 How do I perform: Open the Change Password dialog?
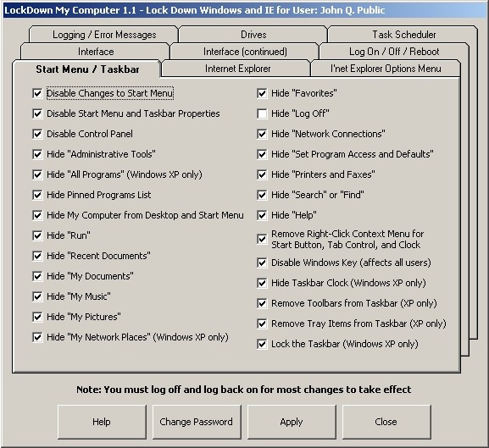[x=197, y=422]
